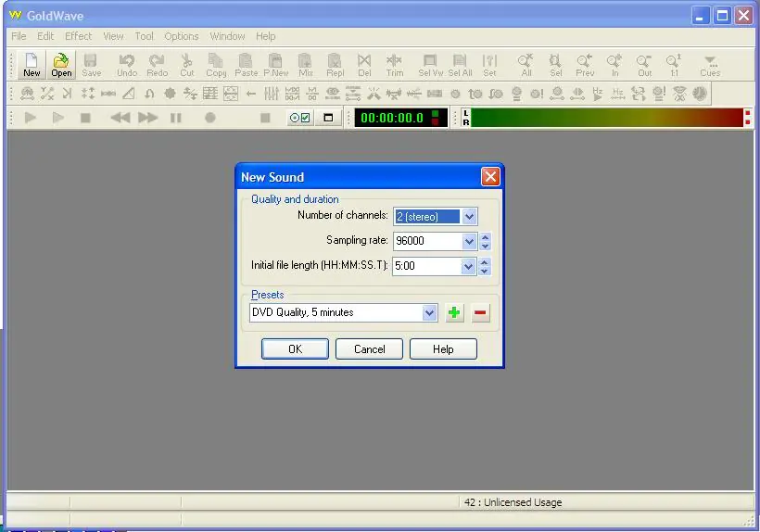This screenshot has width=760, height=532.
Task: Toggle the small window view button
Action: coord(328,118)
